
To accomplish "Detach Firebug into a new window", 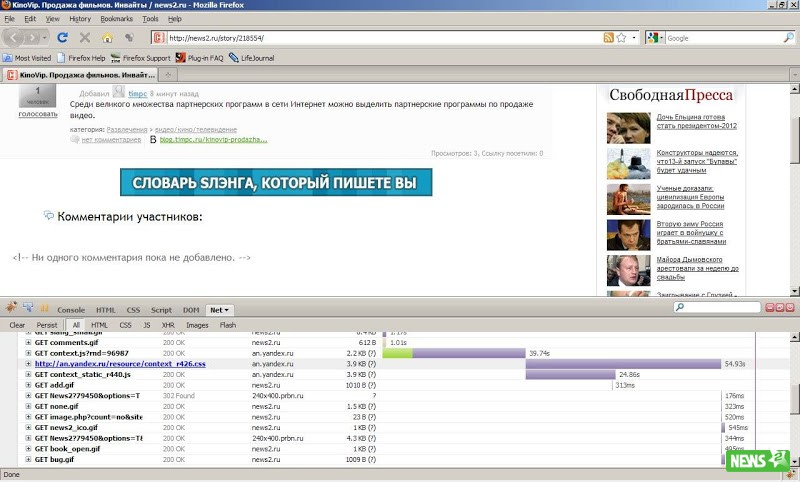I will coord(780,307).
